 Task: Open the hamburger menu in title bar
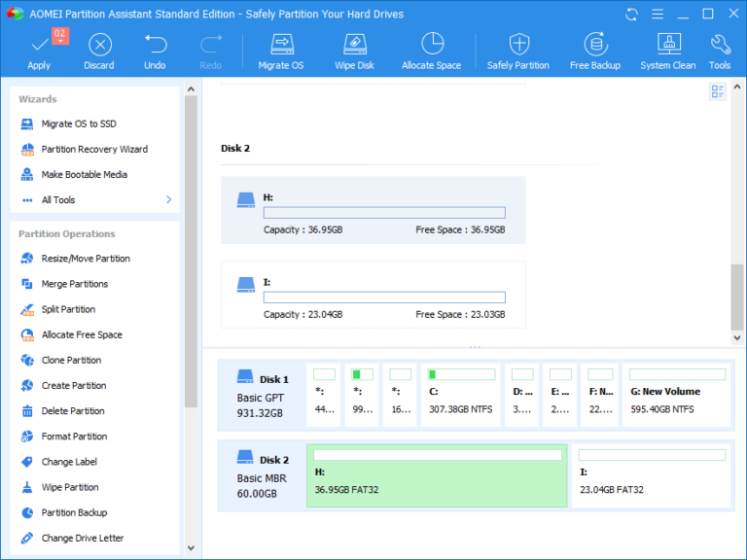(658, 15)
